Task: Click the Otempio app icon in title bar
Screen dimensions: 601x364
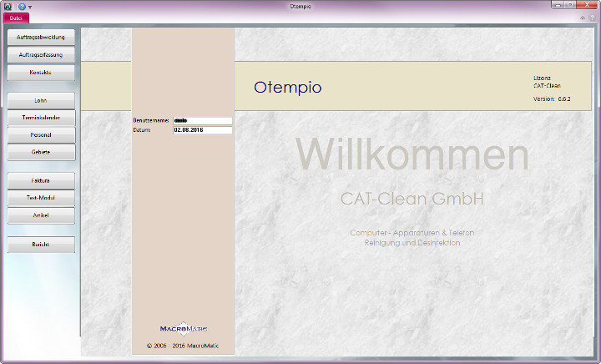Action: coord(8,6)
